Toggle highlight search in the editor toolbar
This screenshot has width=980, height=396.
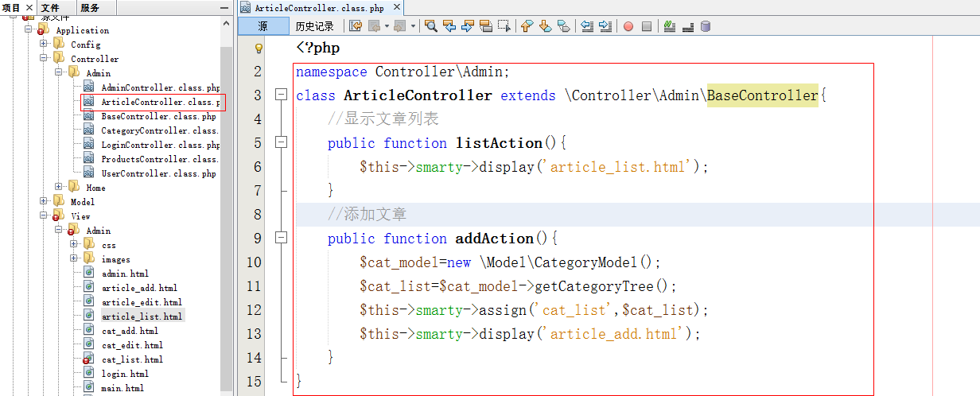click(x=485, y=26)
